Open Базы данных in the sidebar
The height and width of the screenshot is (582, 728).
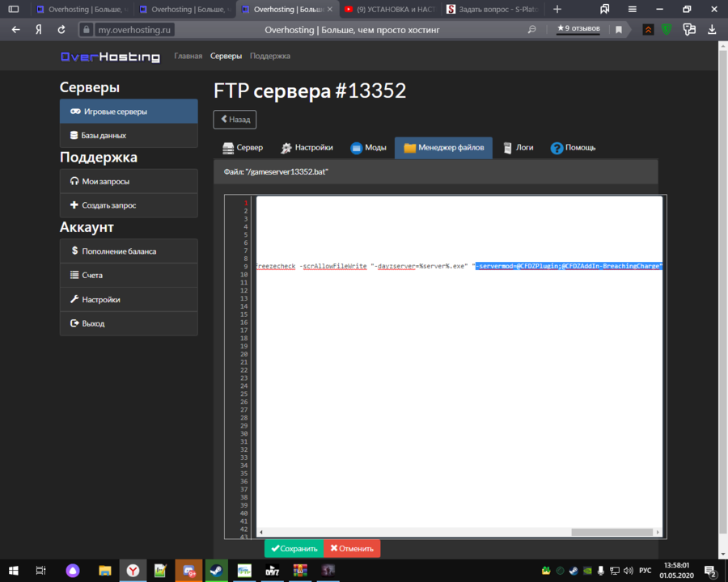[129, 136]
